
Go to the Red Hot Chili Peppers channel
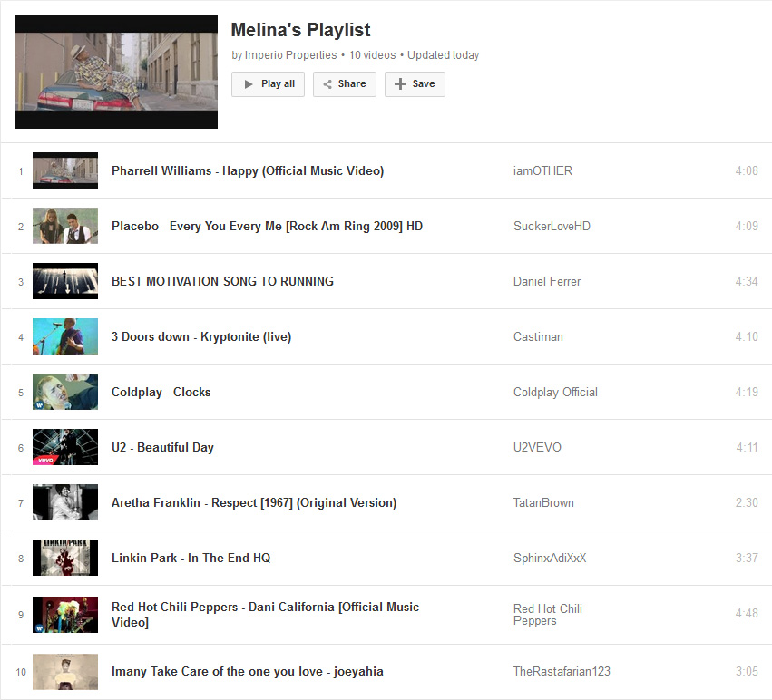point(548,615)
